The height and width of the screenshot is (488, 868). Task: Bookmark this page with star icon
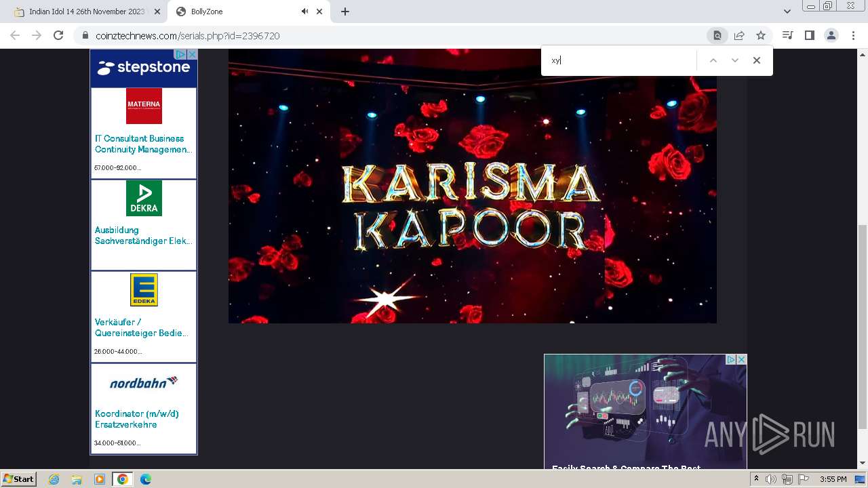coord(761,35)
